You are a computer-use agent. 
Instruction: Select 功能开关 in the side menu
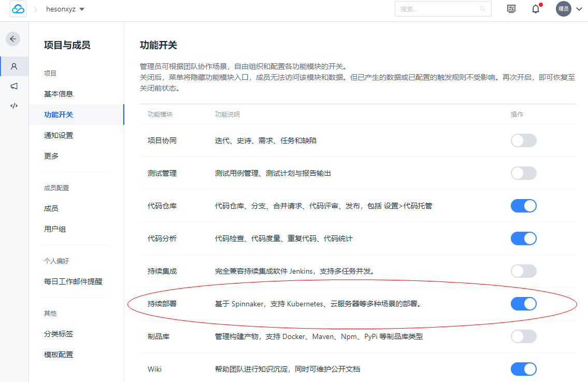[x=77, y=115]
